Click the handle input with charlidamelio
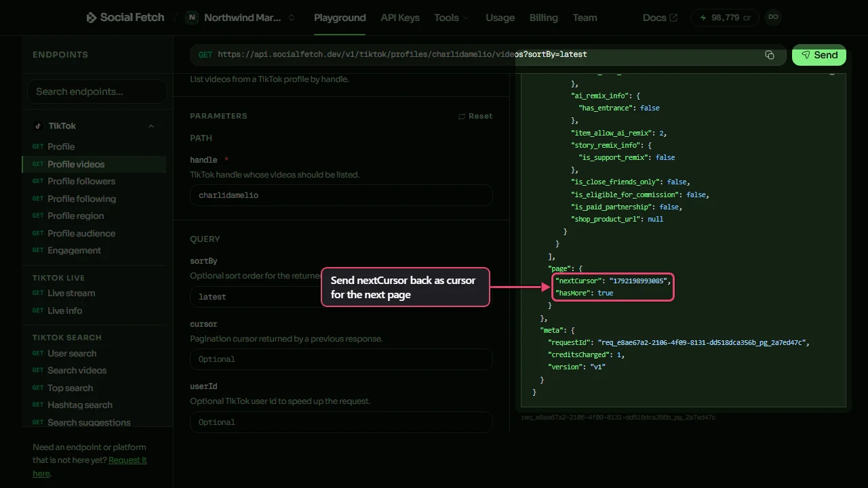 pos(341,195)
